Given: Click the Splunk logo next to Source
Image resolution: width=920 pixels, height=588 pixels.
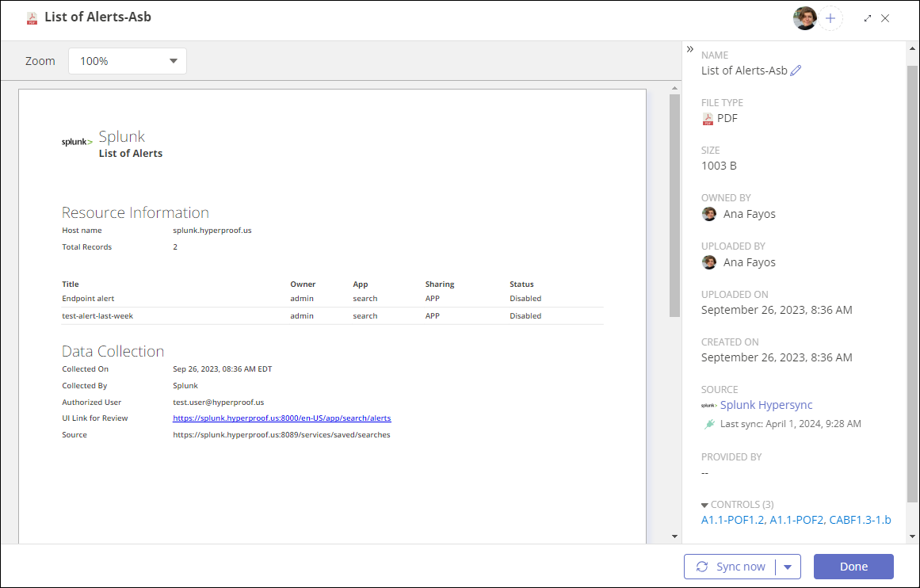Looking at the screenshot, I should click(708, 406).
